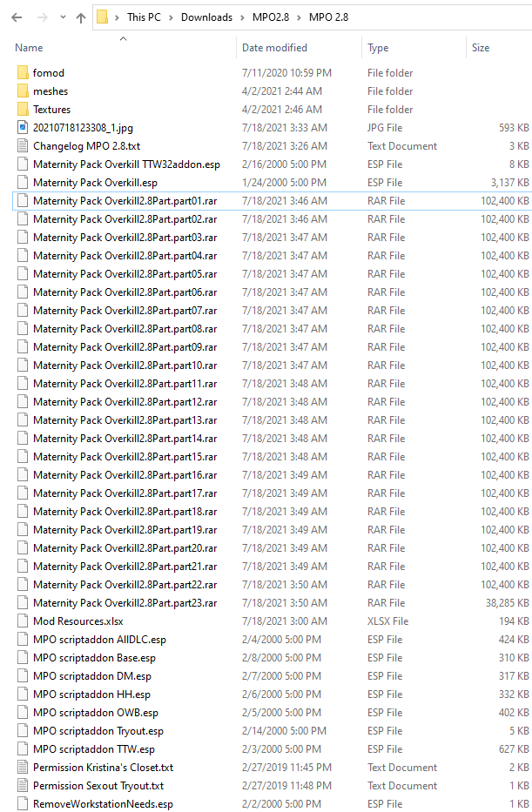
Task: Select file name Maternity Pack Overkill2.8Part.part13.rar
Action: tap(125, 420)
